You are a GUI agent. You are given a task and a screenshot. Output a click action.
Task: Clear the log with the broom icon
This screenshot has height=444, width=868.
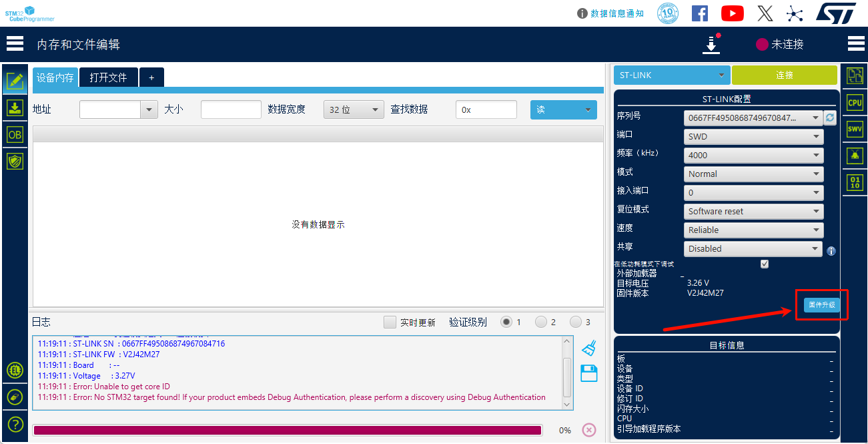coord(588,347)
